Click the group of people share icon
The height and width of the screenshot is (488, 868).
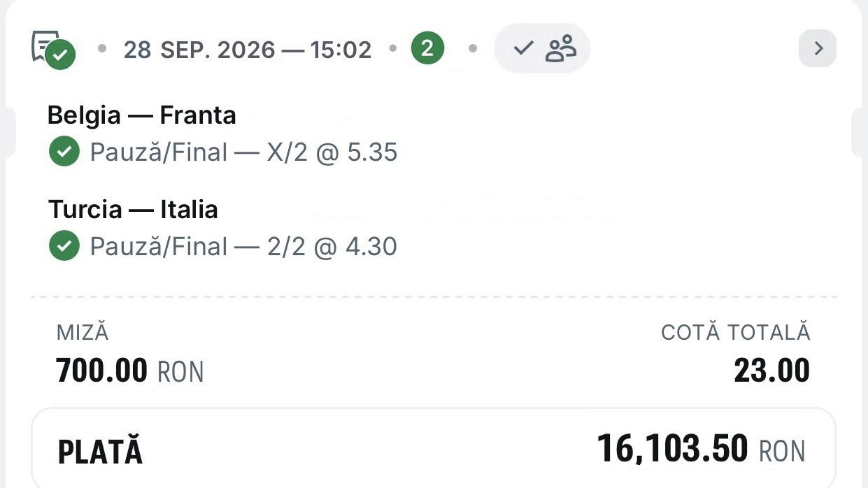[560, 49]
